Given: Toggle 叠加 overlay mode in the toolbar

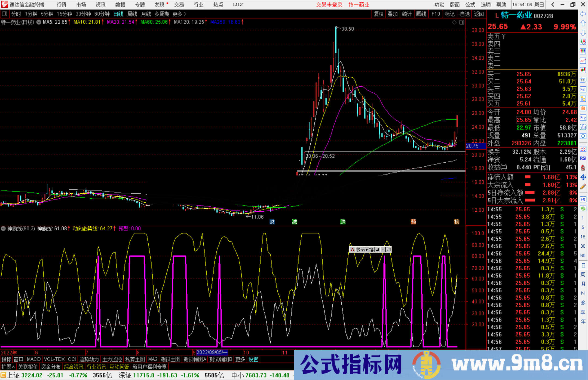Looking at the screenshot, I should tap(393, 14).
